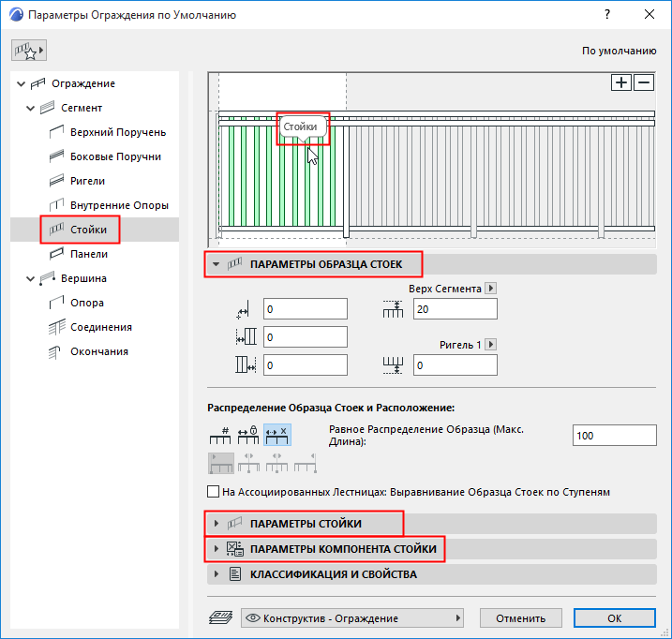Viewport: 672px width, 639px height.
Task: Edit bottom offset field under Ригель 1
Action: pyautogui.click(x=455, y=365)
